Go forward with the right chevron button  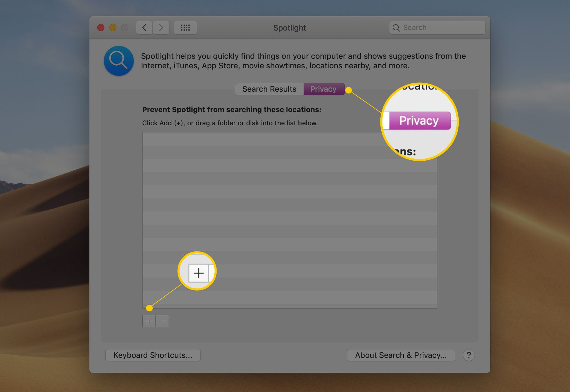point(161,28)
